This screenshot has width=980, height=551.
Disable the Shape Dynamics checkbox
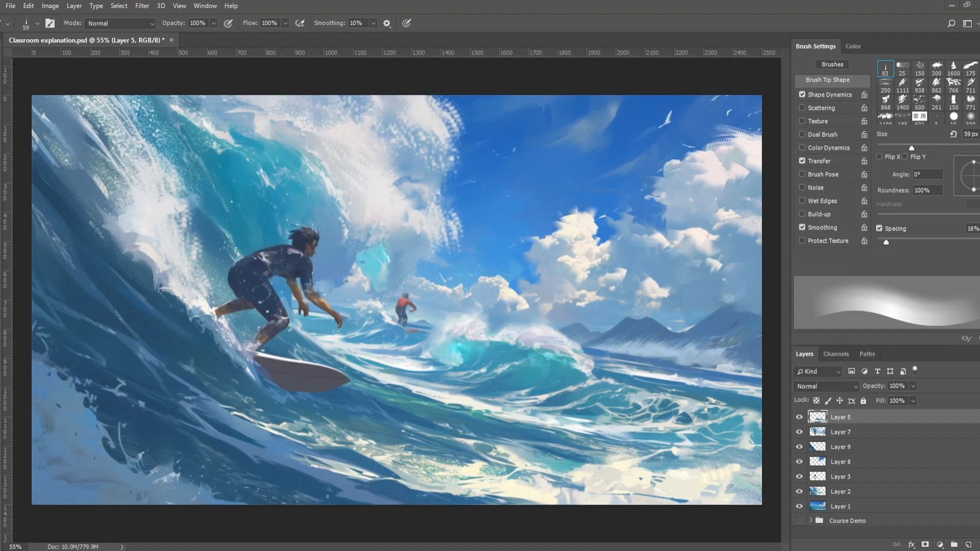802,94
